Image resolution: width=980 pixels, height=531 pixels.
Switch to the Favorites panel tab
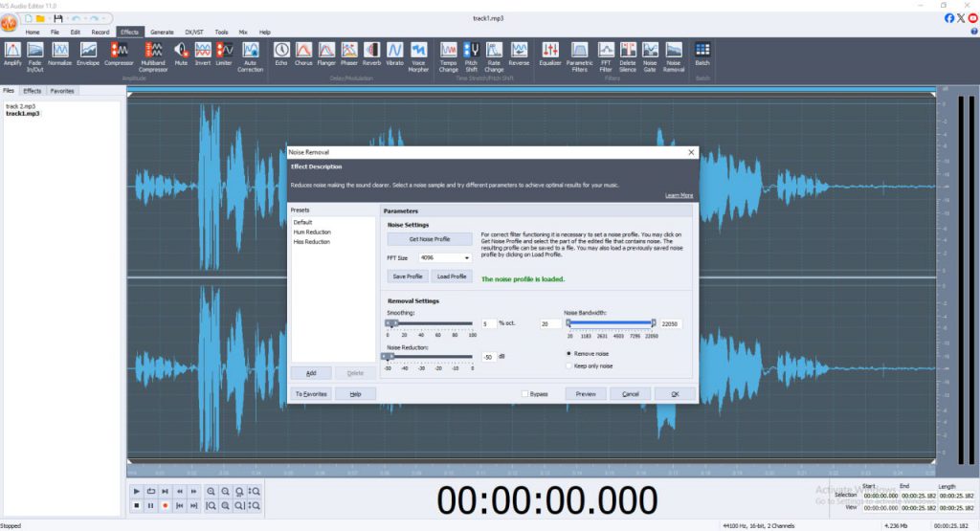coord(62,91)
